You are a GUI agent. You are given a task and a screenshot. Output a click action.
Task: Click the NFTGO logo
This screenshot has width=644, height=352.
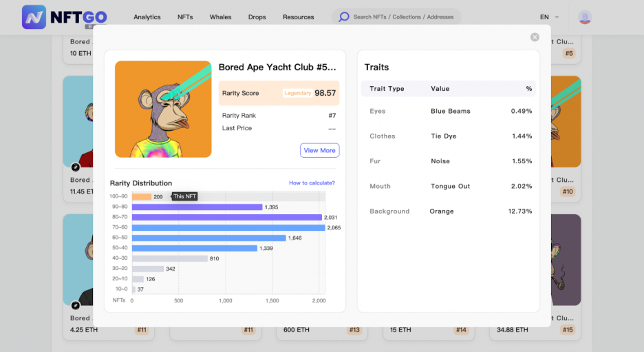pyautogui.click(x=65, y=17)
